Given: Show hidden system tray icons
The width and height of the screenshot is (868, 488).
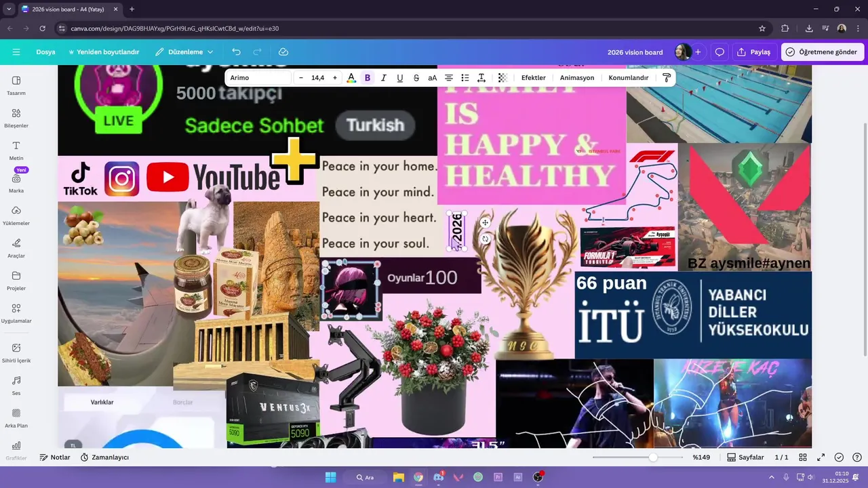Looking at the screenshot, I should click(770, 477).
